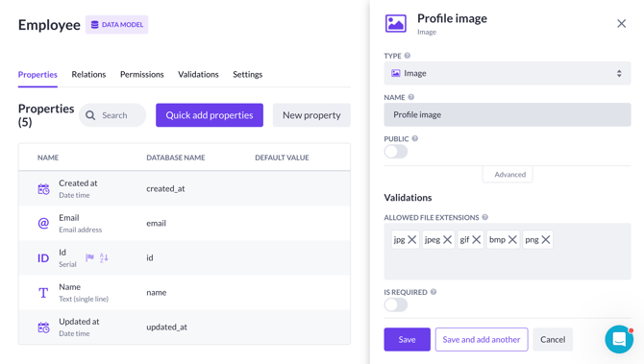
Task: Select the Email property row label
Action: pyautogui.click(x=69, y=217)
